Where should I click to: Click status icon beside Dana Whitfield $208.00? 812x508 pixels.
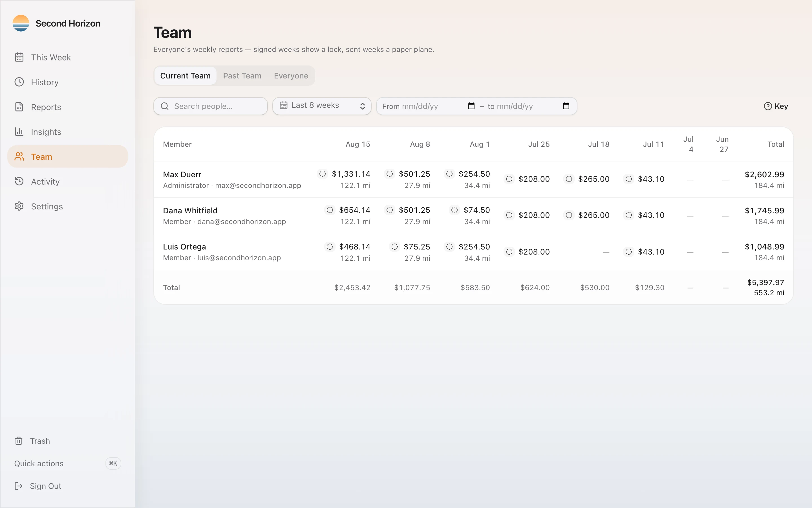[509, 215]
